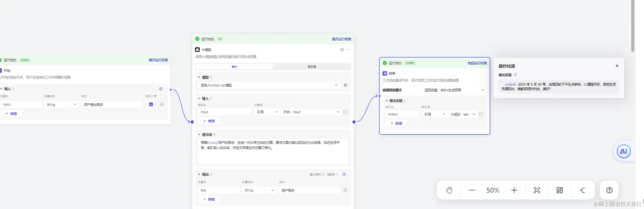Screen dimensions: 644x209
Task: Click the vertical scrollbar on the right edge
Action: click(x=633, y=26)
